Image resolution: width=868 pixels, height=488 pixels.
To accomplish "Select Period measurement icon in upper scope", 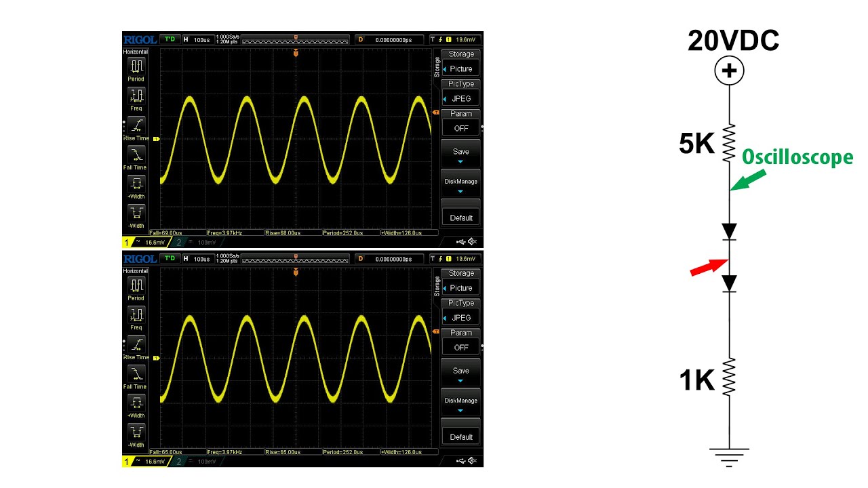I will click(137, 66).
